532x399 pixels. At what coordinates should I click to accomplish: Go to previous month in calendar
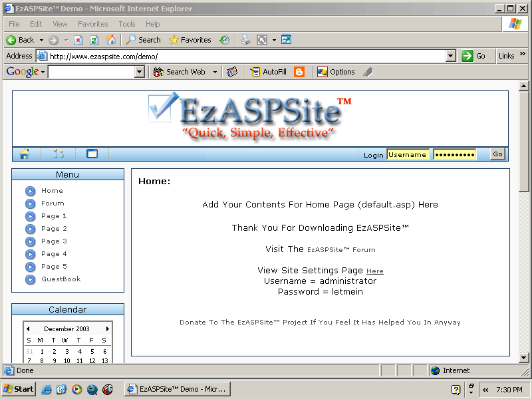point(28,329)
